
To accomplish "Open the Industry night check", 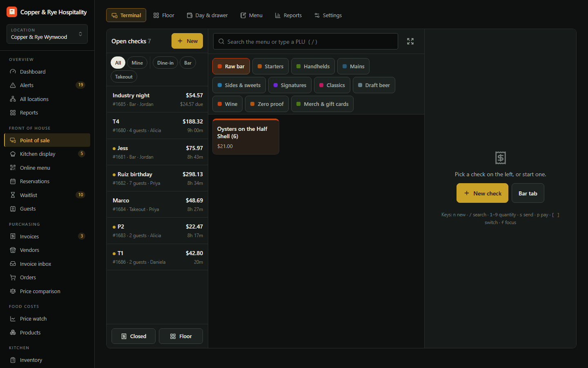I will [x=157, y=99].
